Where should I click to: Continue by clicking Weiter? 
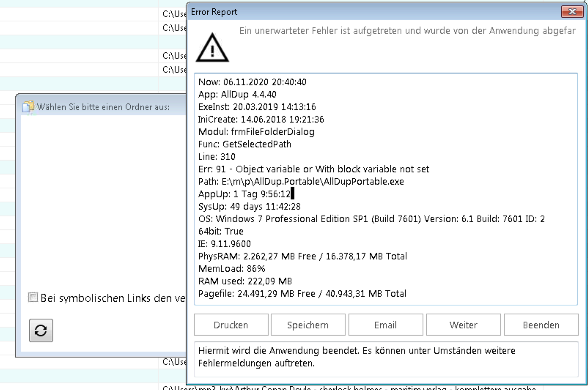(463, 325)
